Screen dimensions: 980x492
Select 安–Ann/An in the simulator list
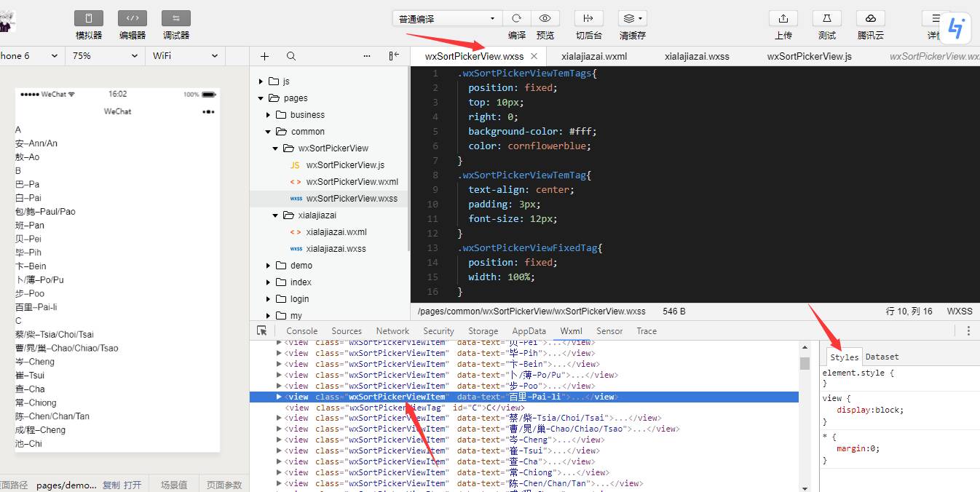(x=36, y=143)
